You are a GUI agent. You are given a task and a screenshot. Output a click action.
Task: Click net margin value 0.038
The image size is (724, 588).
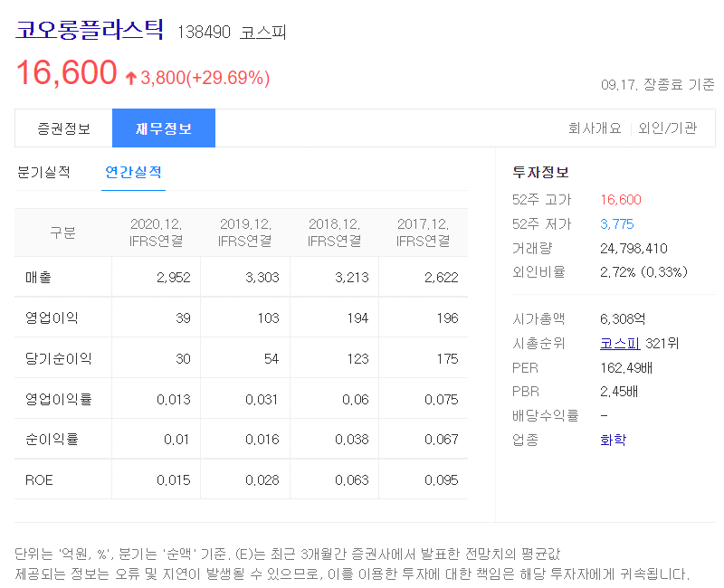click(x=352, y=439)
